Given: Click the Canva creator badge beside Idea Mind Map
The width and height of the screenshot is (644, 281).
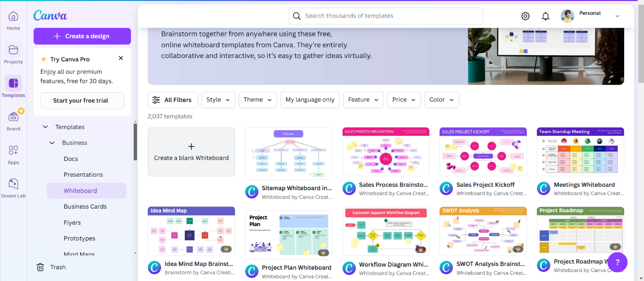Looking at the screenshot, I should pos(154,268).
